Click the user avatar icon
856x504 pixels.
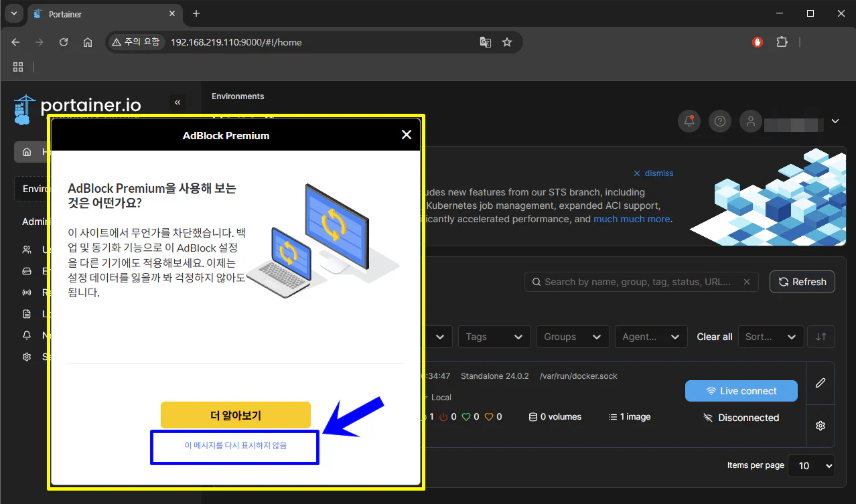coord(751,121)
